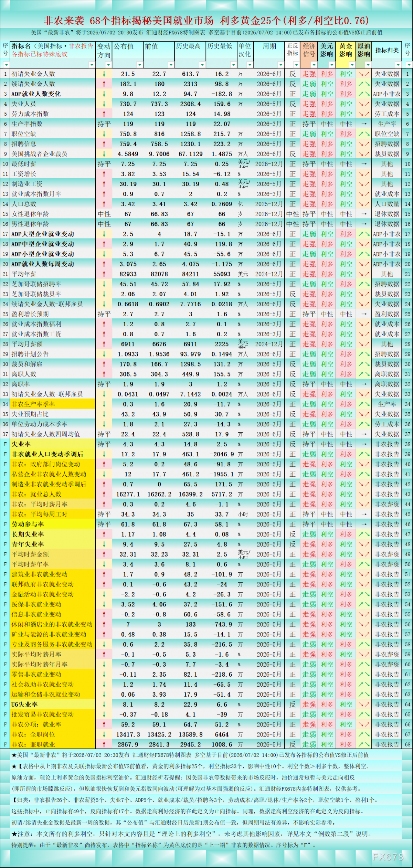The width and height of the screenshot is (413, 868).
Task: Click the oil impact arrows in 失业人员 row
Action: [363, 104]
